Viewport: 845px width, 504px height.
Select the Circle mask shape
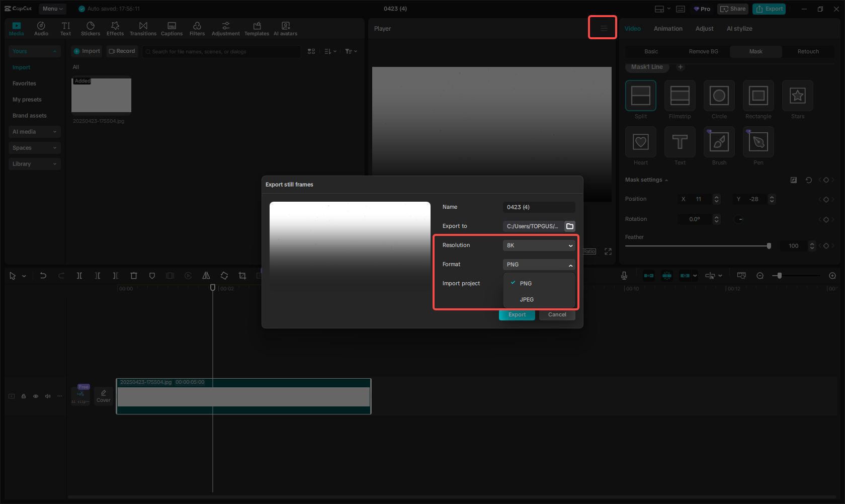[x=719, y=96]
